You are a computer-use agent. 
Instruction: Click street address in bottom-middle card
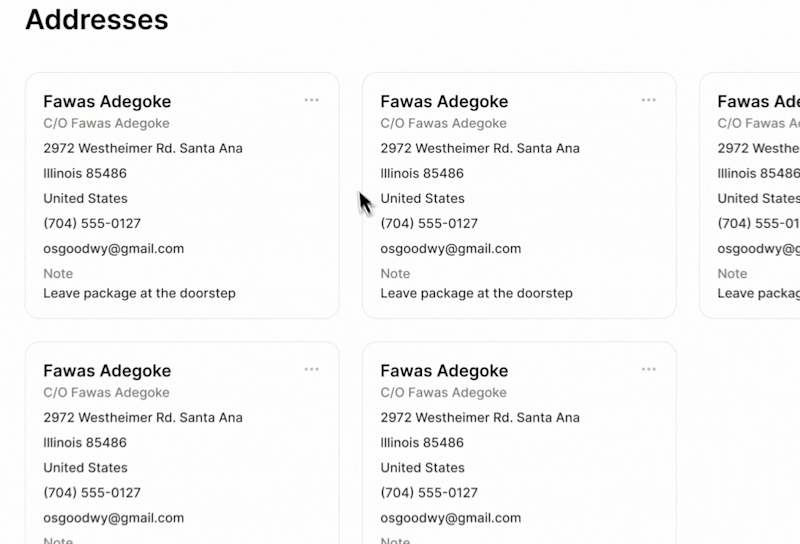point(480,417)
